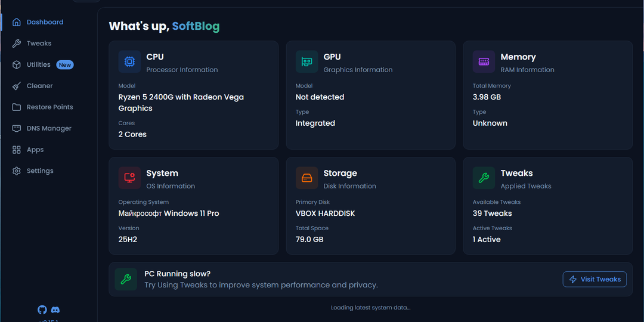
Task: Click the wrench icon in PC Running slow banner
Action: click(125, 279)
